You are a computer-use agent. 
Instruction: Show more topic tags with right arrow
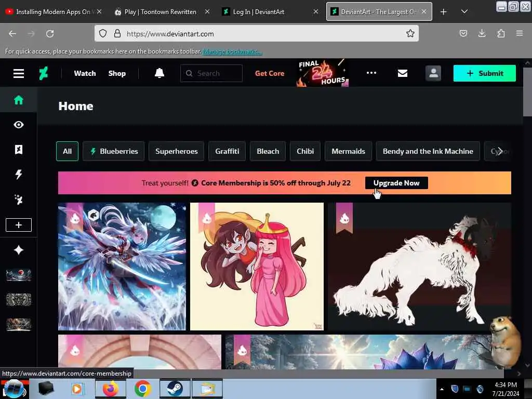pyautogui.click(x=499, y=151)
